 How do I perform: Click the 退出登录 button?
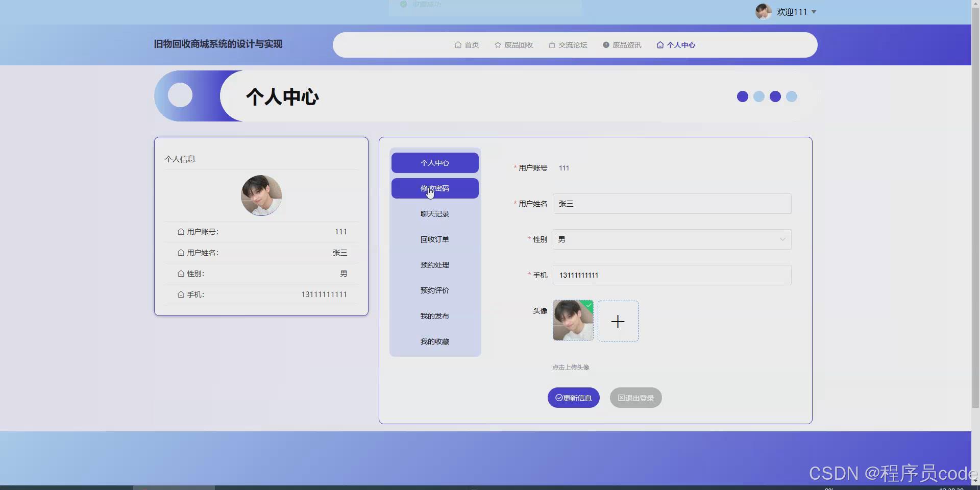(x=636, y=398)
